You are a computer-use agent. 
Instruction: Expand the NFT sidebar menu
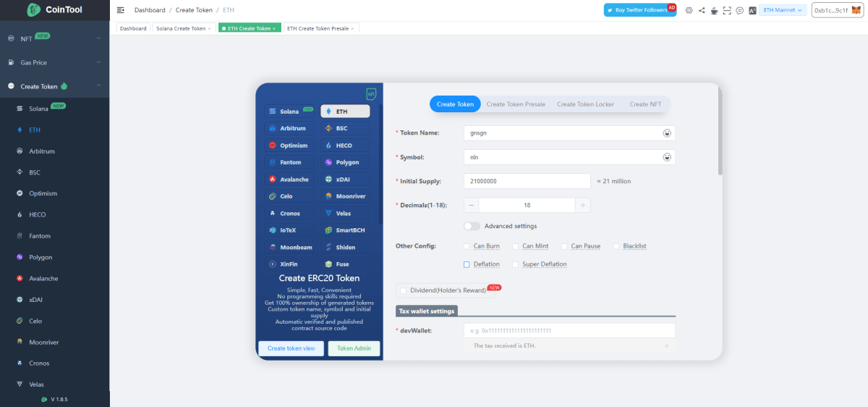pyautogui.click(x=55, y=38)
